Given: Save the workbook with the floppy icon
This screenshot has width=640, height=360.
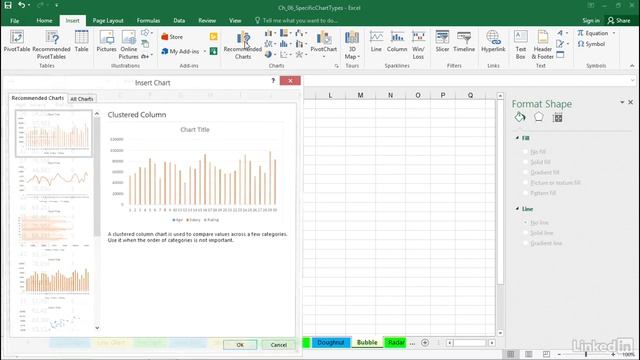Looking at the screenshot, I should click(8, 5).
